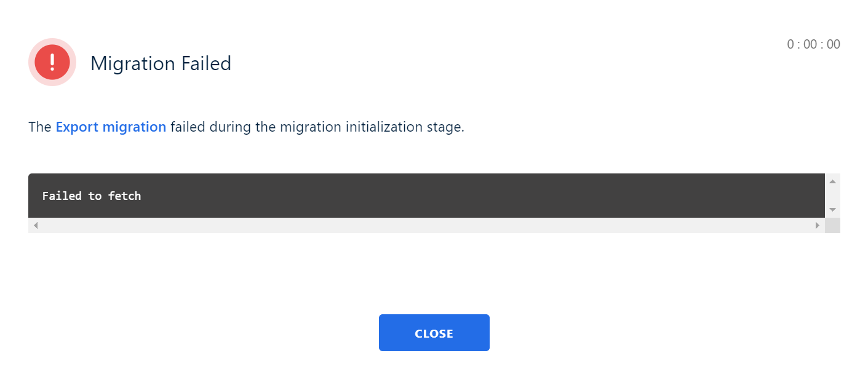
Task: Select the Migration Failed heading
Action: (161, 63)
